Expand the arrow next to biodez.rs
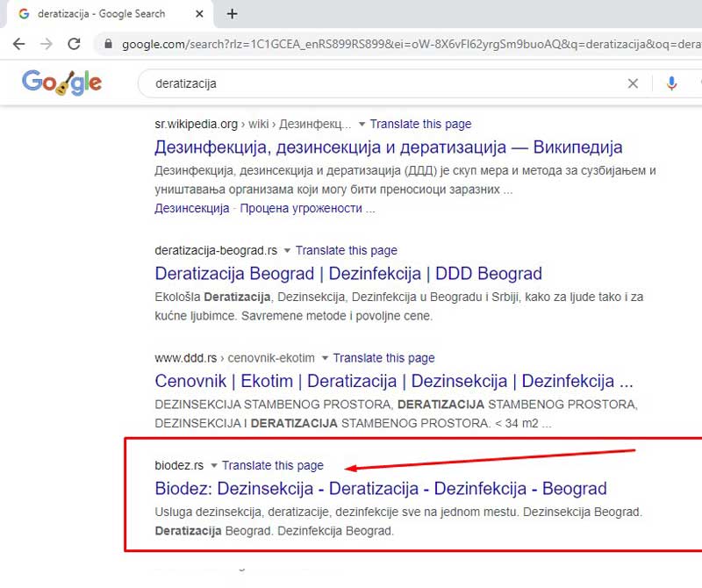 click(x=214, y=465)
